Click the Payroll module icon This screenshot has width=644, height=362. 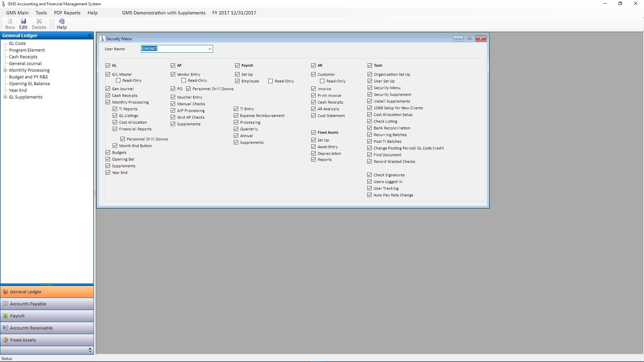5,316
